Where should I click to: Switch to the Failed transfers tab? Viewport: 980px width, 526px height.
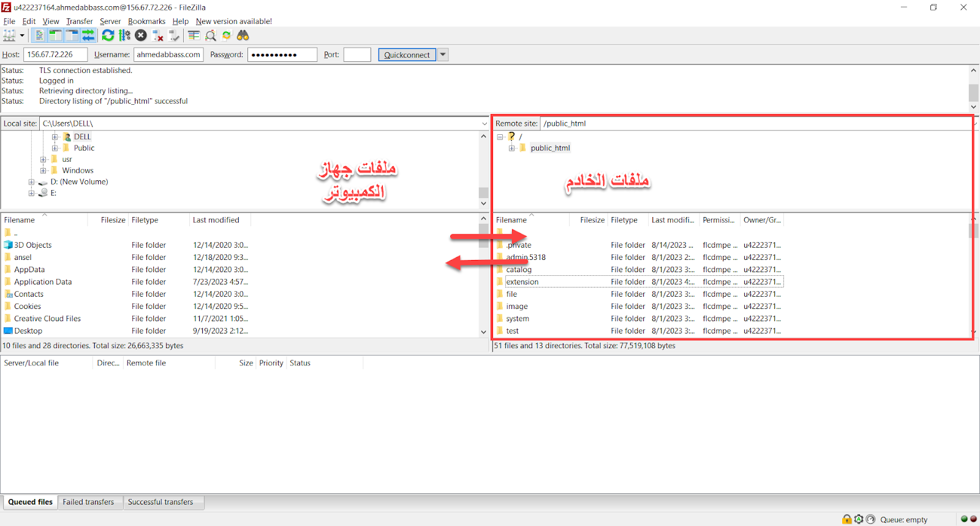(x=88, y=502)
